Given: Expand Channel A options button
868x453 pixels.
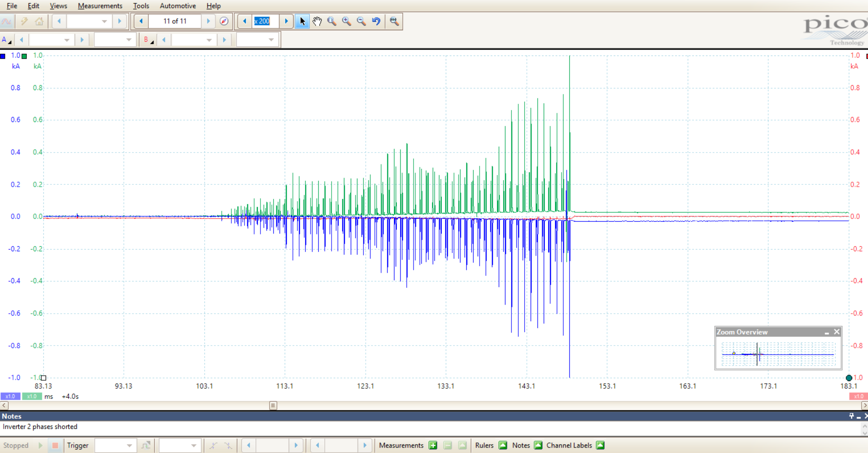Looking at the screenshot, I should tap(6, 40).
